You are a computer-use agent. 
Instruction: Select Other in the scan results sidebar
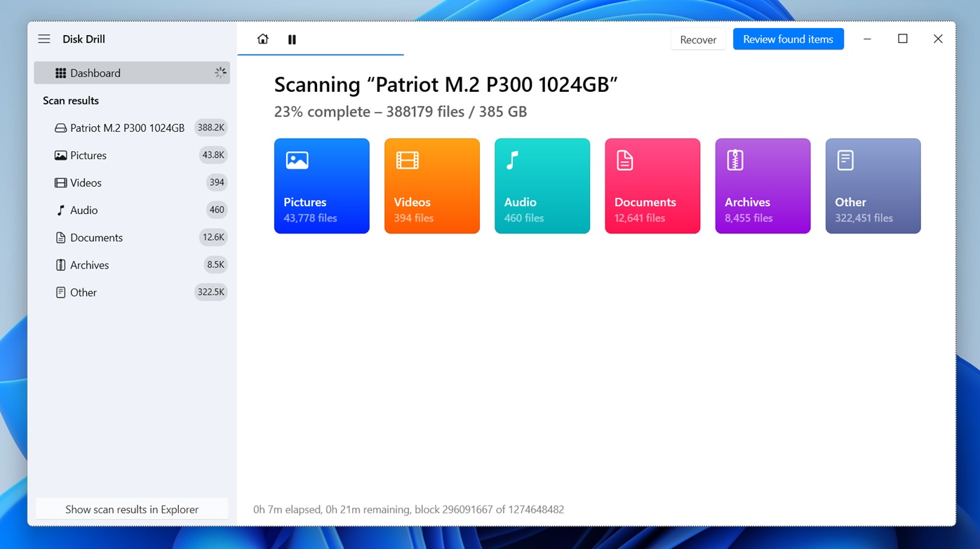(132, 292)
